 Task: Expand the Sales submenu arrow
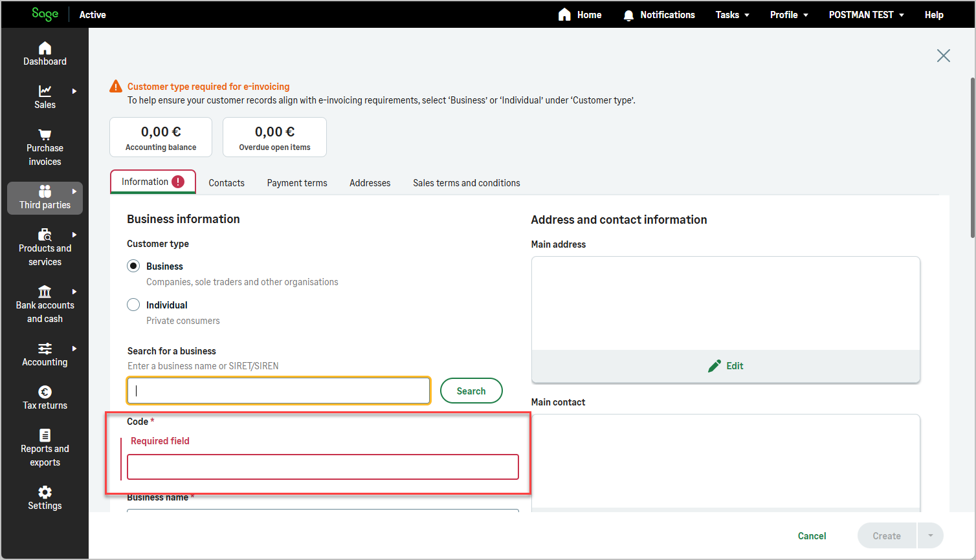click(x=74, y=91)
